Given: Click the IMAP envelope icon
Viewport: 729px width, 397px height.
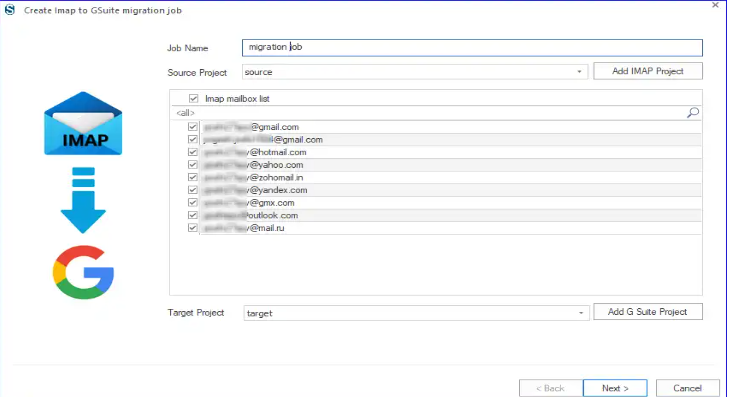Looking at the screenshot, I should [x=83, y=124].
